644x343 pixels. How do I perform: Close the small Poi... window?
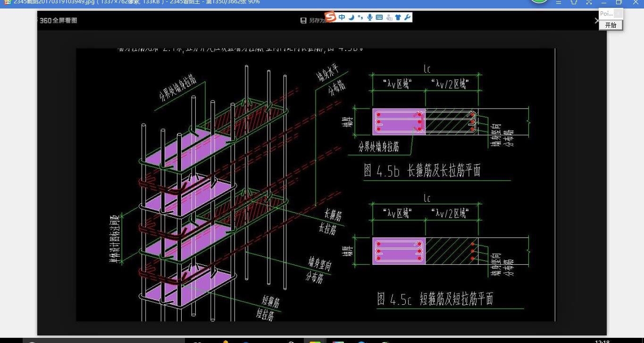point(618,14)
